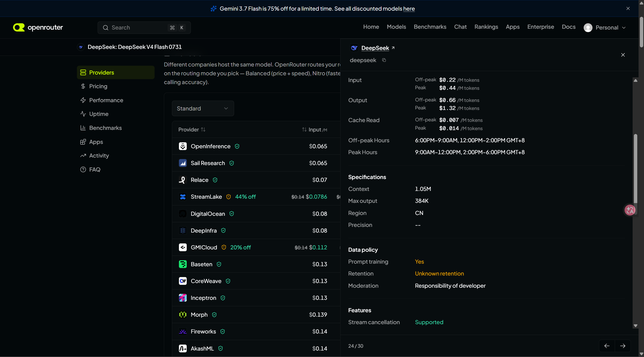Click the GMICloud provider logo
The image size is (644, 357).
[183, 247]
